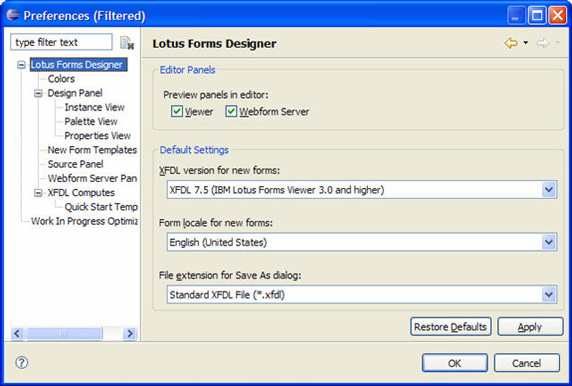Close the Preferences window

[x=557, y=15]
